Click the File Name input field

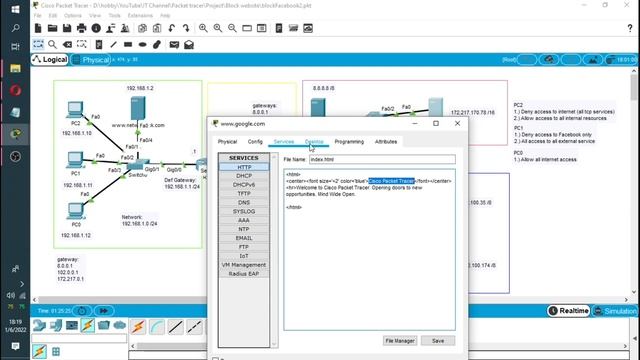pos(382,159)
